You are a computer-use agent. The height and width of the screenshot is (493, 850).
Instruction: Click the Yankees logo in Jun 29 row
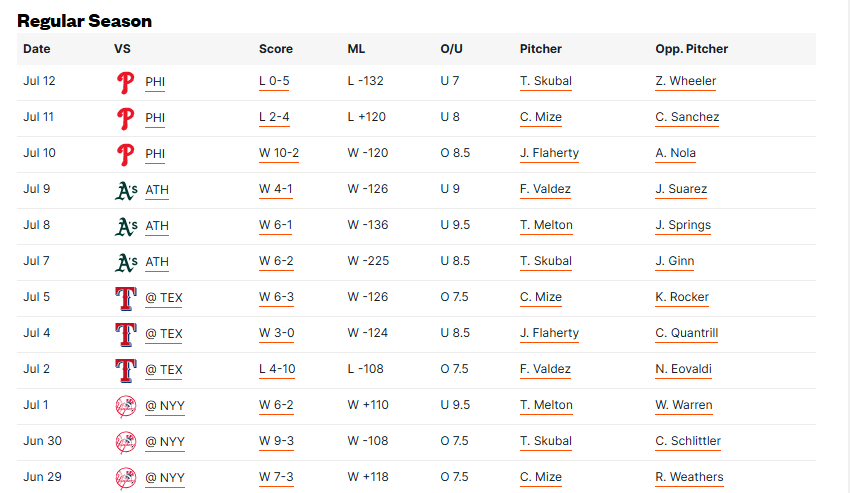126,478
